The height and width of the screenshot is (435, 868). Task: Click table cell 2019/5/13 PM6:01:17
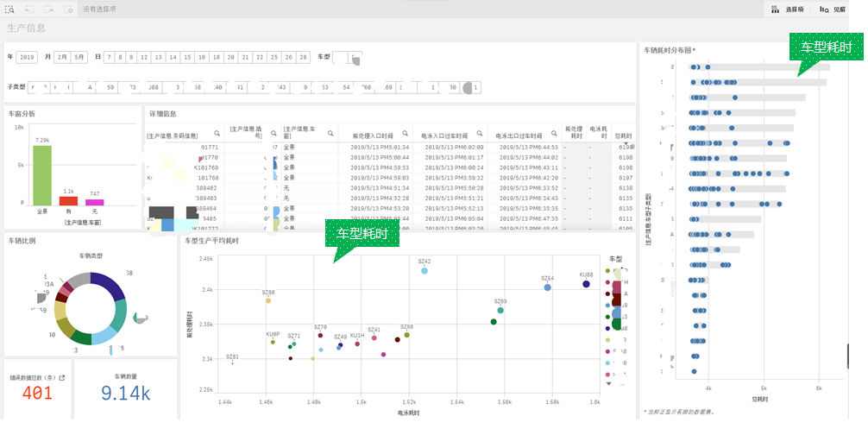(x=454, y=158)
